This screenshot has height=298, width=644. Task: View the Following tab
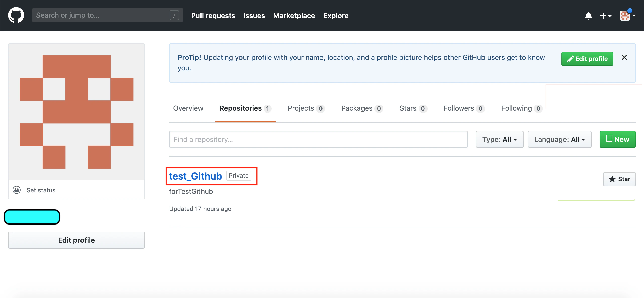coord(521,108)
